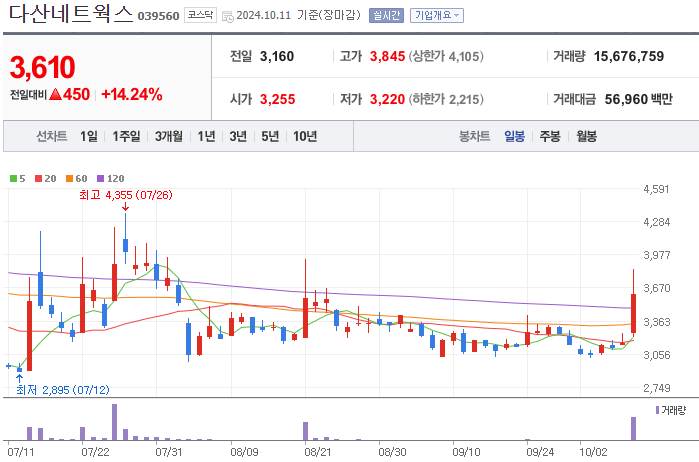The image size is (699, 462).
Task: Click the 시가 value 3,255
Action: 277,99
